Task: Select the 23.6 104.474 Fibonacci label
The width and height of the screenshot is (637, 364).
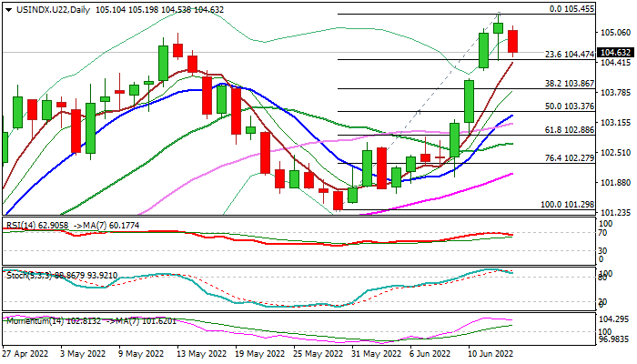Action: tap(569, 55)
